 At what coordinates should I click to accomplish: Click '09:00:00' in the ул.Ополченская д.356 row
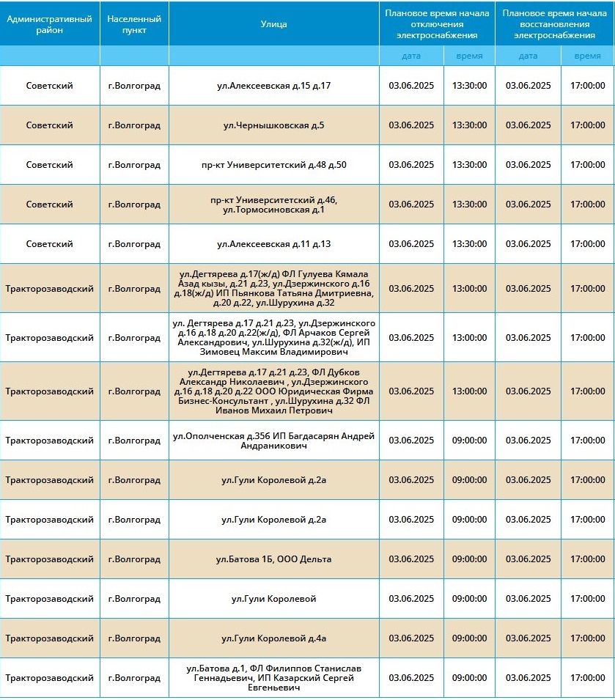[x=470, y=441]
